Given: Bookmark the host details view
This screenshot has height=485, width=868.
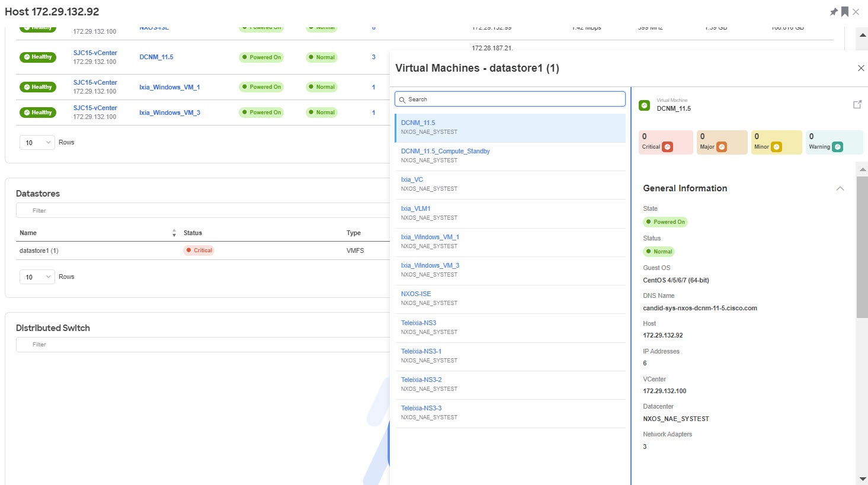Looking at the screenshot, I should click(x=844, y=11).
